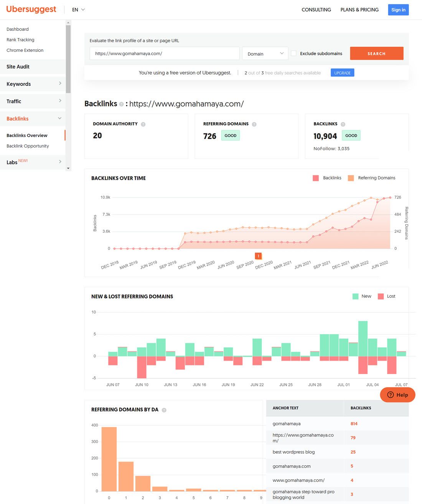Click the Referring Domains by DA help icon
422x504 pixels.
coord(164,410)
